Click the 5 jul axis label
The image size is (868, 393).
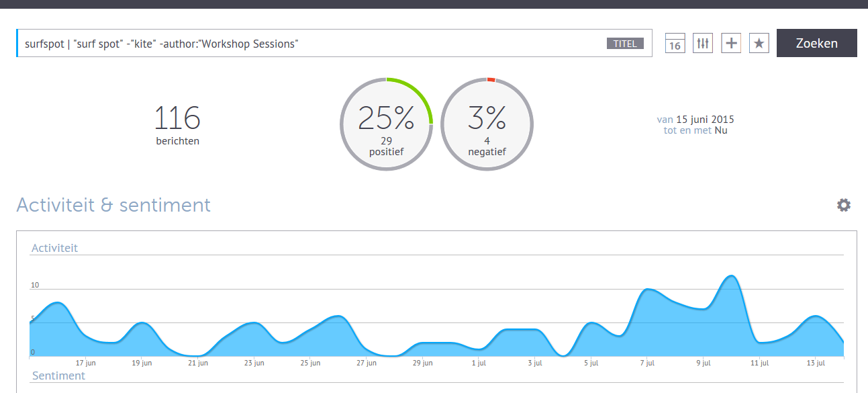(x=591, y=363)
